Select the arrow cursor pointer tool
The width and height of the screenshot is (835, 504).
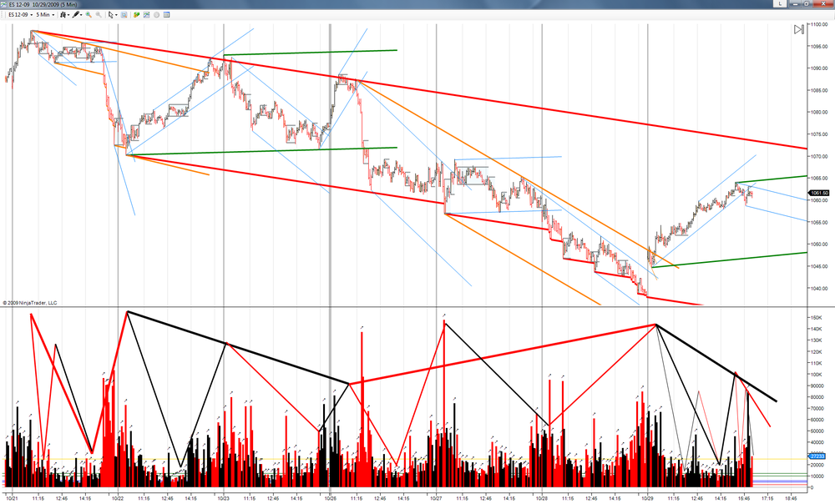tap(113, 15)
